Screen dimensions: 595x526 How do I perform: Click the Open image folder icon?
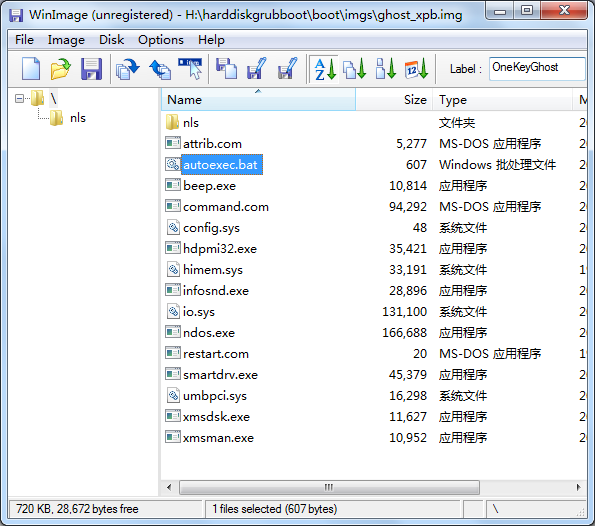61,69
